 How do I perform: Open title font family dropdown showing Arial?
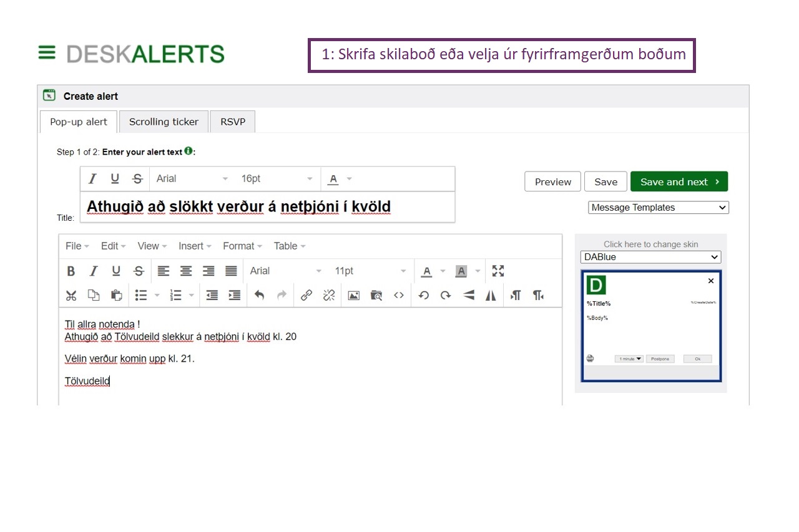pos(192,179)
